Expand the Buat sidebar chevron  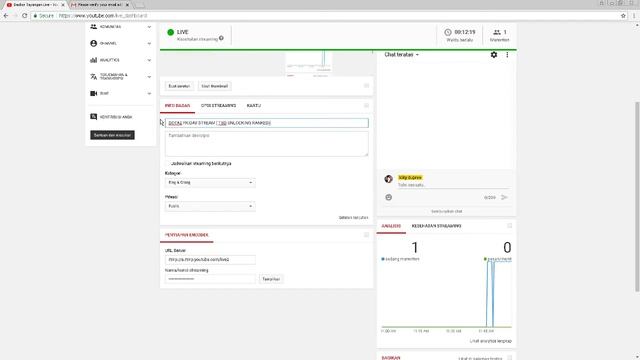(149, 93)
